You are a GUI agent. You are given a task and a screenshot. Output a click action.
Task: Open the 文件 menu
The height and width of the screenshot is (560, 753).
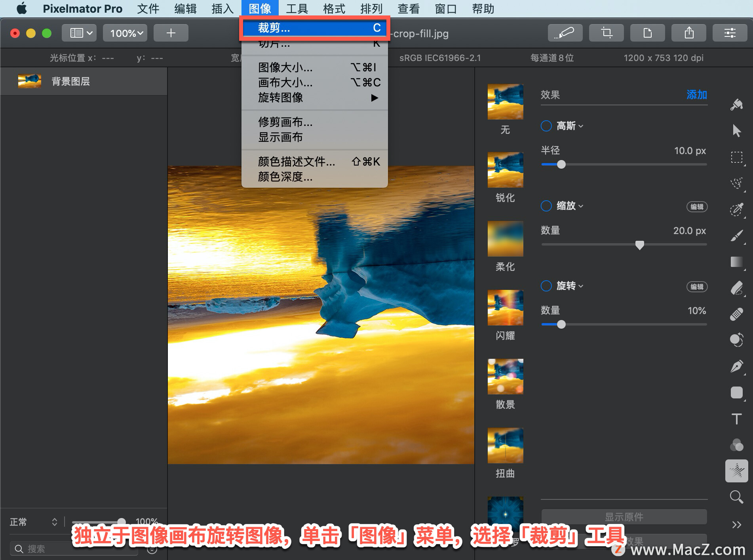148,9
